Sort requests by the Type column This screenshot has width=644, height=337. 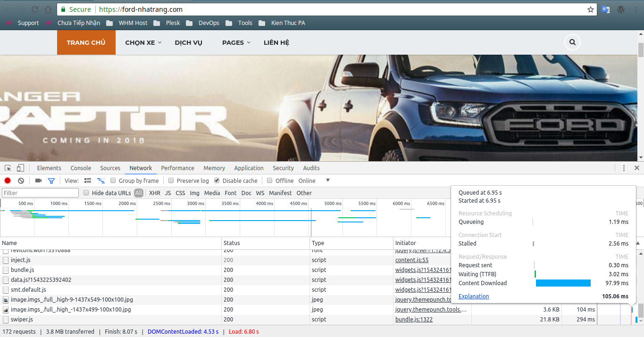coord(351,243)
